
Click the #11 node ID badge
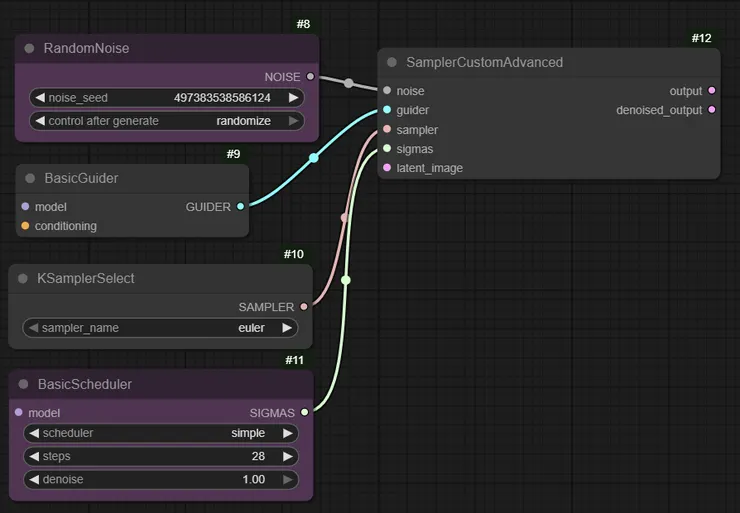coord(294,360)
